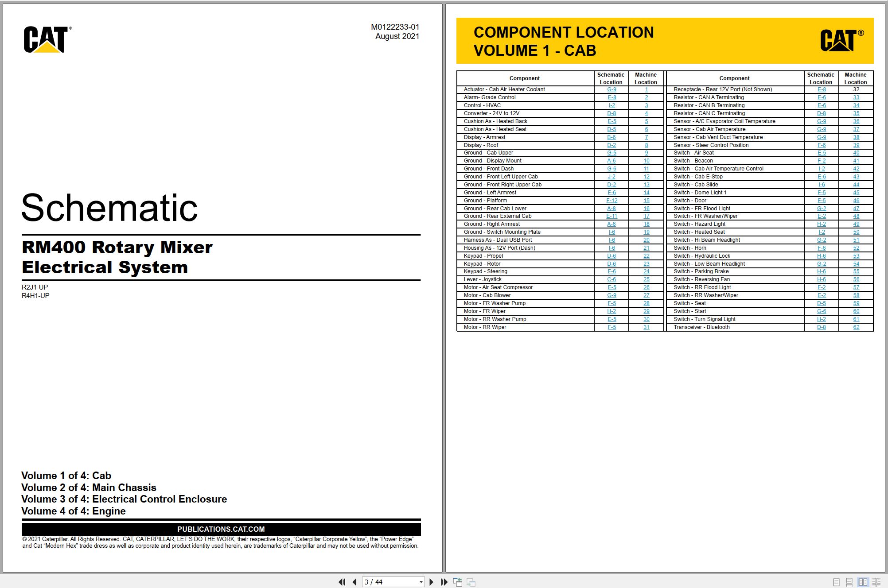The width and height of the screenshot is (888, 588).
Task: Open machine location 33 for Resistor - CAN A Terminating
Action: pyautogui.click(x=856, y=97)
